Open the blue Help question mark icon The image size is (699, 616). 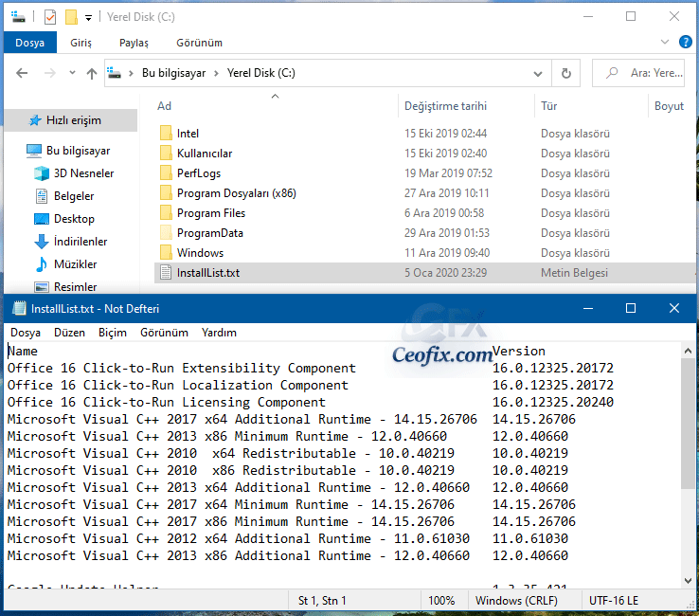coord(685,42)
